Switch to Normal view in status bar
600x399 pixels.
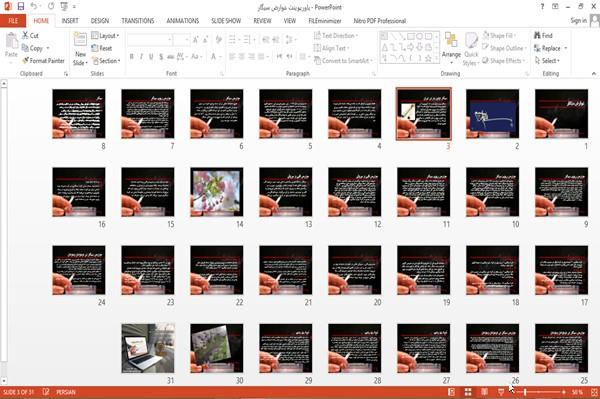(452, 392)
